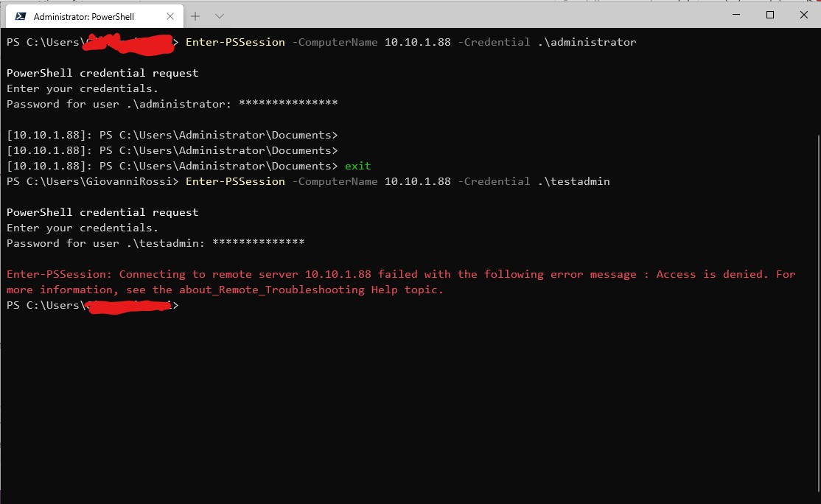Click the Access is denied error text
Screen dimensions: 821x504
(x=710, y=273)
